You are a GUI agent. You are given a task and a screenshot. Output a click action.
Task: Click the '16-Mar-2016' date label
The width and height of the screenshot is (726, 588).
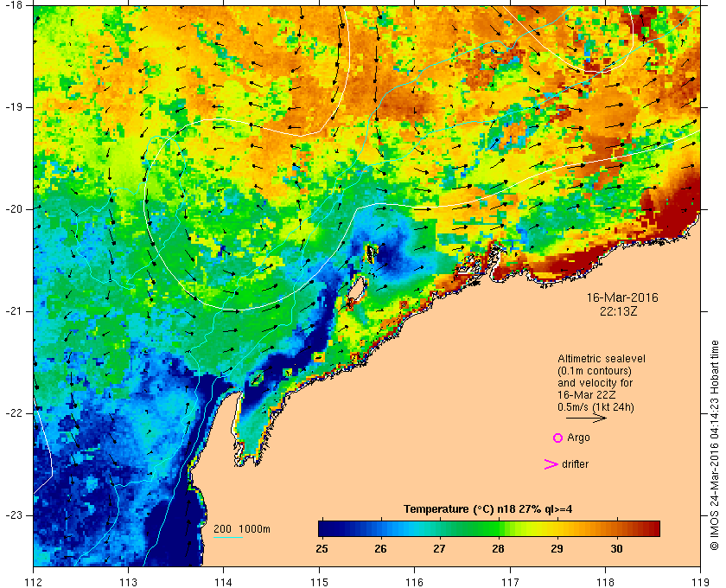(x=622, y=297)
